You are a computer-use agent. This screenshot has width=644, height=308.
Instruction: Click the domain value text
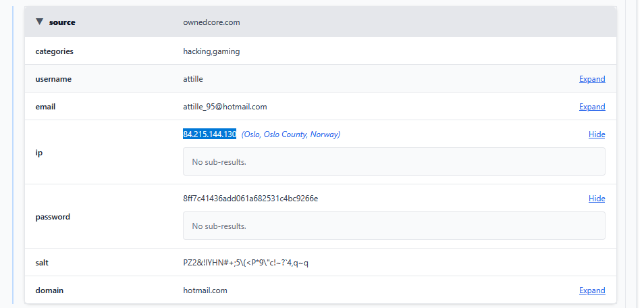(x=205, y=290)
